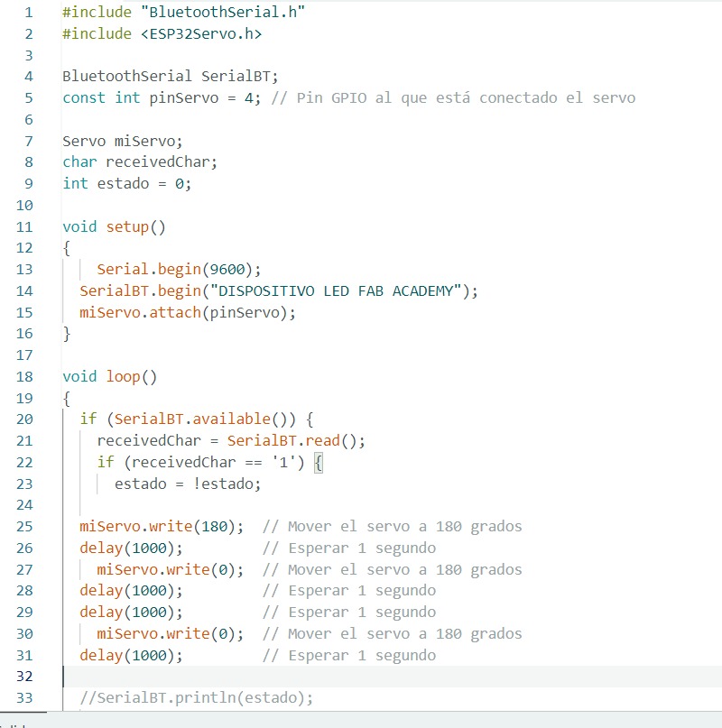Click the 'Pin GPIO al que está conectado' comment
The height and width of the screenshot is (728, 722).
pos(453,98)
